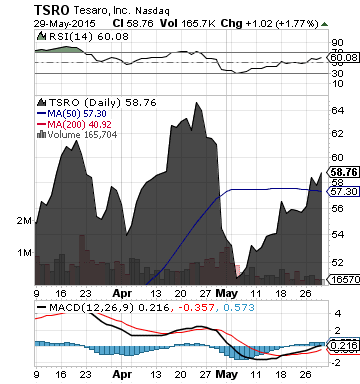Click the blue 0.573 histogram value
Viewport: 360px width, 384px height.
pos(239,307)
